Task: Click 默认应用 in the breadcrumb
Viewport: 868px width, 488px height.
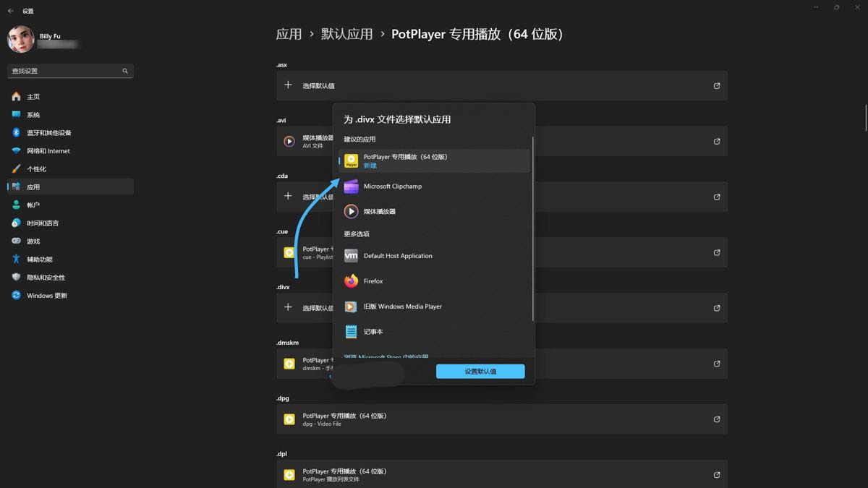Action: (x=347, y=34)
